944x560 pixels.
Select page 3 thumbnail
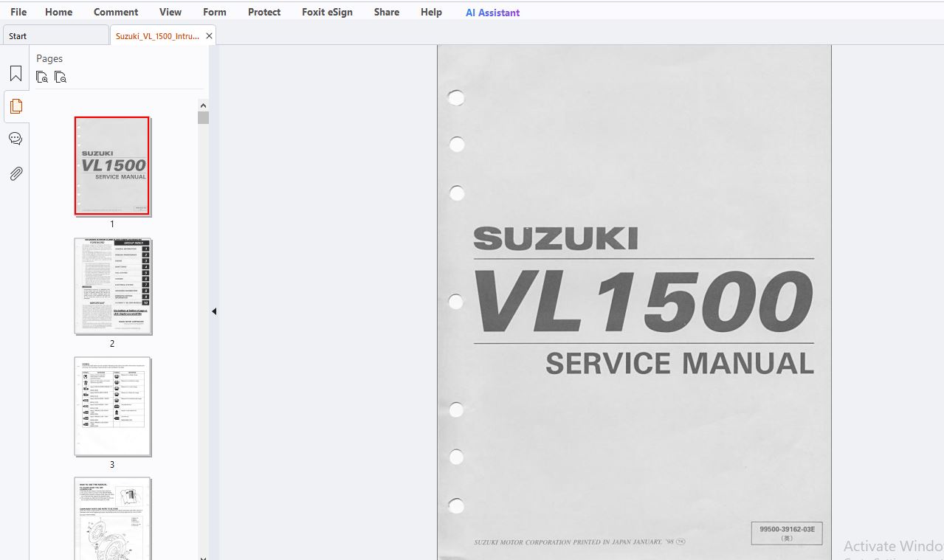click(x=112, y=407)
